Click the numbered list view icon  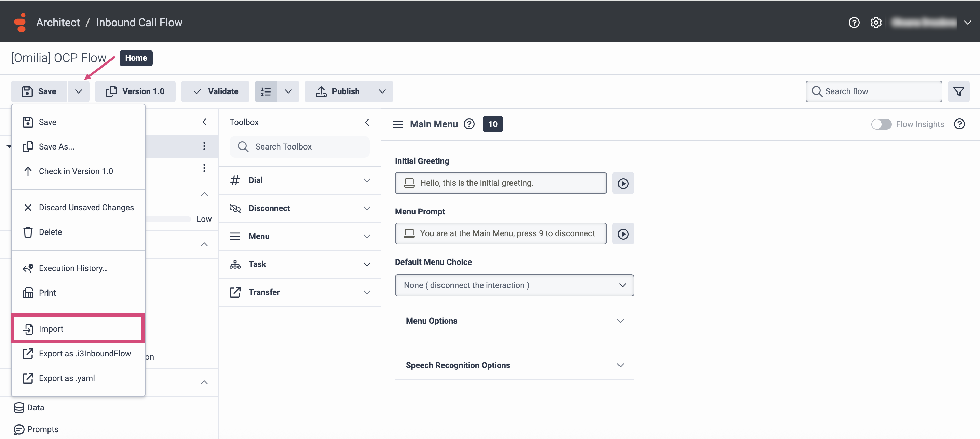pyautogui.click(x=266, y=91)
